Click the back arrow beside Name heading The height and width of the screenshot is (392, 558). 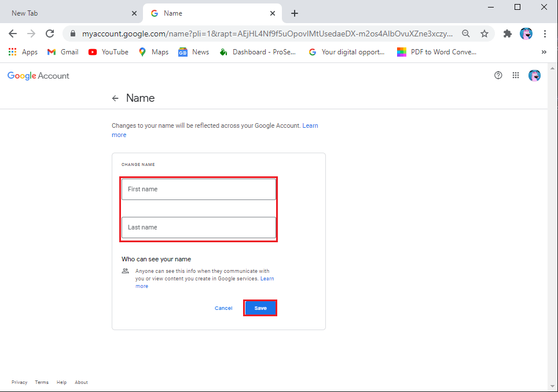[115, 98]
